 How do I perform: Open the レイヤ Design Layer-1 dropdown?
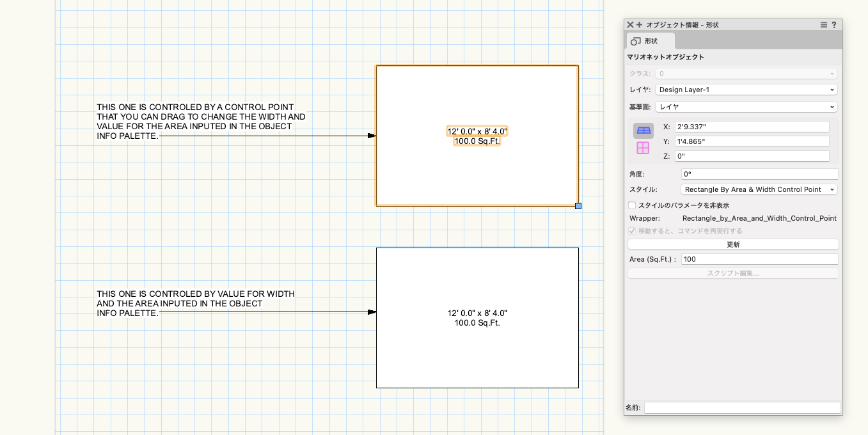[x=746, y=90]
